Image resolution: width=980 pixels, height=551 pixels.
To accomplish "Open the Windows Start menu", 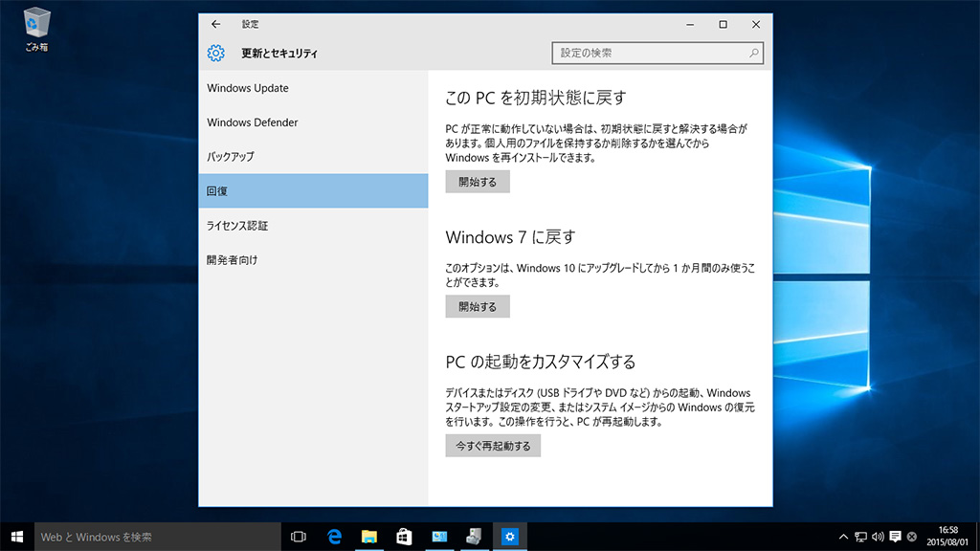I will click(x=17, y=537).
